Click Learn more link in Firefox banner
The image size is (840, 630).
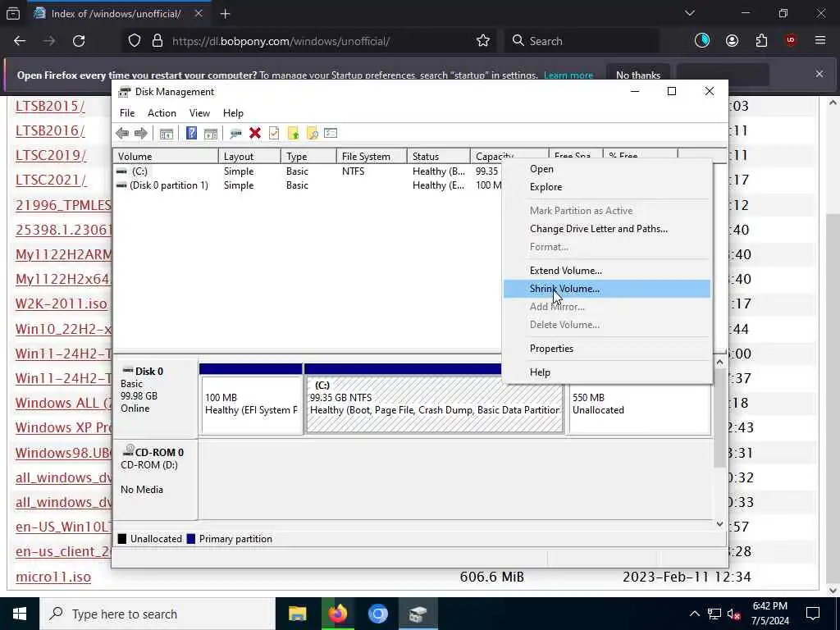click(568, 75)
